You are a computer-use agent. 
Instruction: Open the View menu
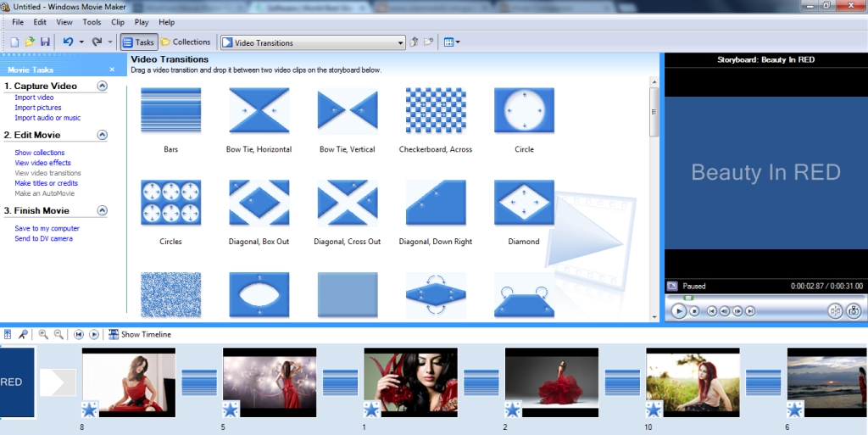[x=64, y=22]
